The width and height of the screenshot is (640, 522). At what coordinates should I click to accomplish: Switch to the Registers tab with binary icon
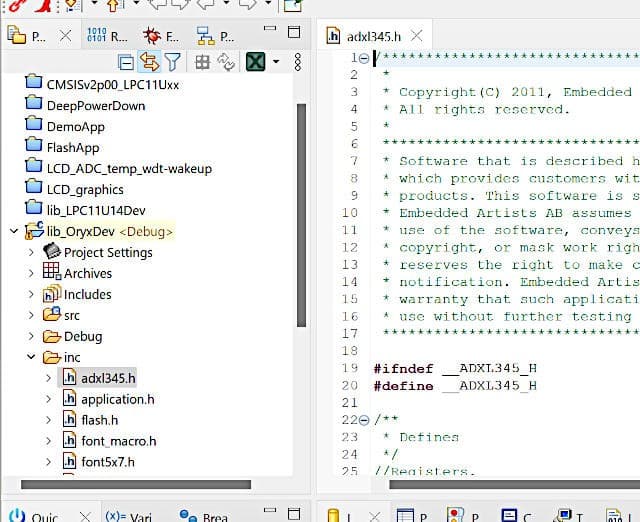pos(105,36)
